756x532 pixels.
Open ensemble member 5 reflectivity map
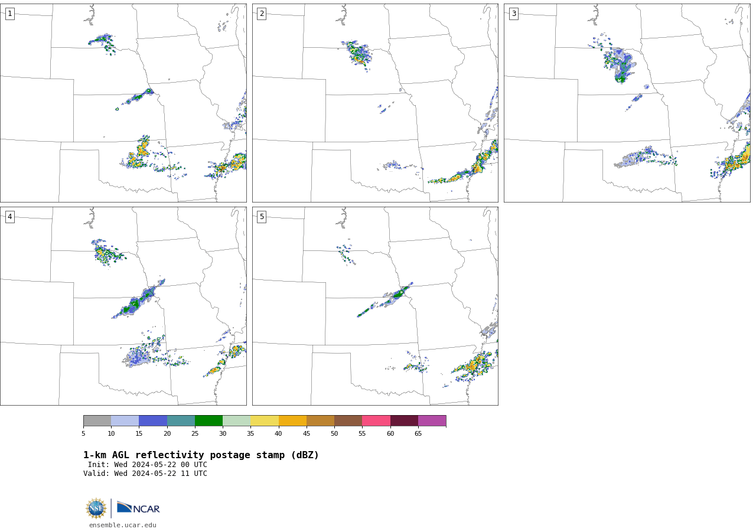[375, 306]
